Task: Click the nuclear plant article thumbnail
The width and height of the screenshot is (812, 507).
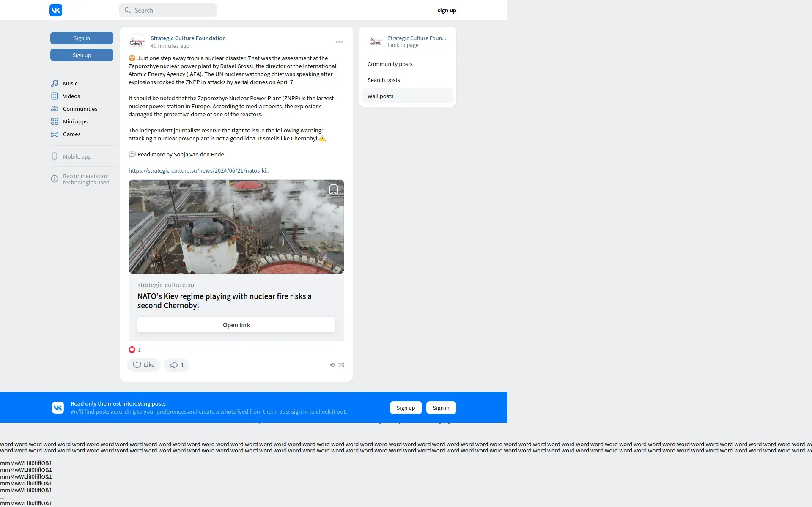Action: coord(236,227)
